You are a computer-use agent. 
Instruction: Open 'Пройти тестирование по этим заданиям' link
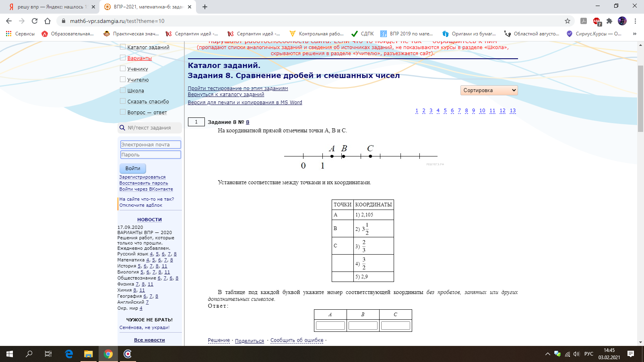coord(238,88)
